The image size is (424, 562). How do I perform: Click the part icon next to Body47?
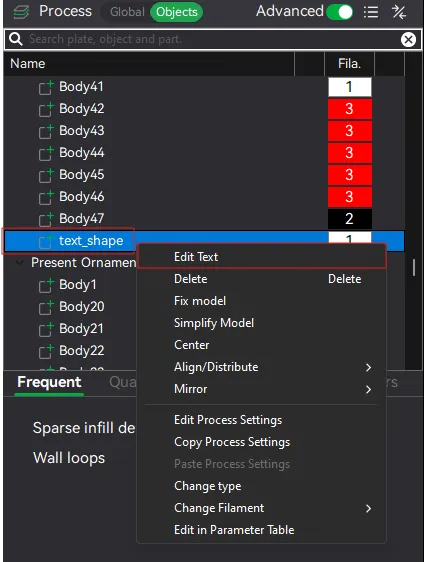(x=46, y=219)
